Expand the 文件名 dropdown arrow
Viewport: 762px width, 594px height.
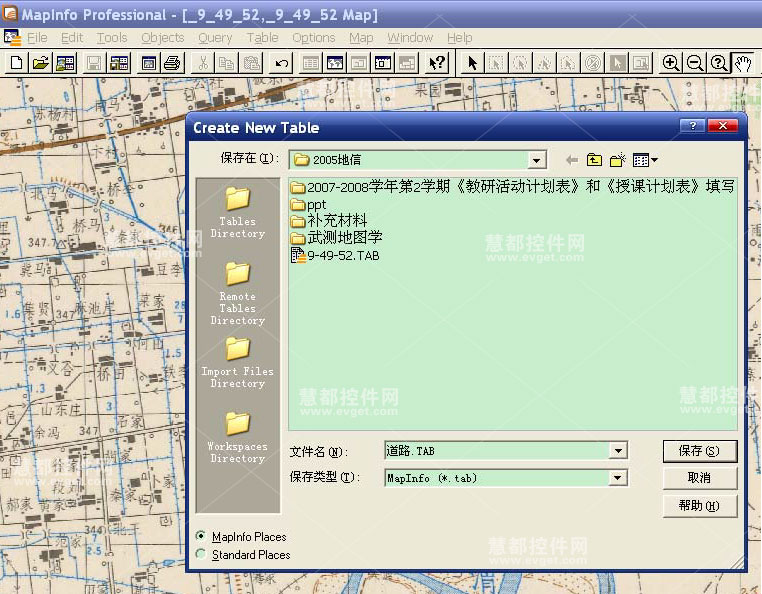[x=618, y=451]
